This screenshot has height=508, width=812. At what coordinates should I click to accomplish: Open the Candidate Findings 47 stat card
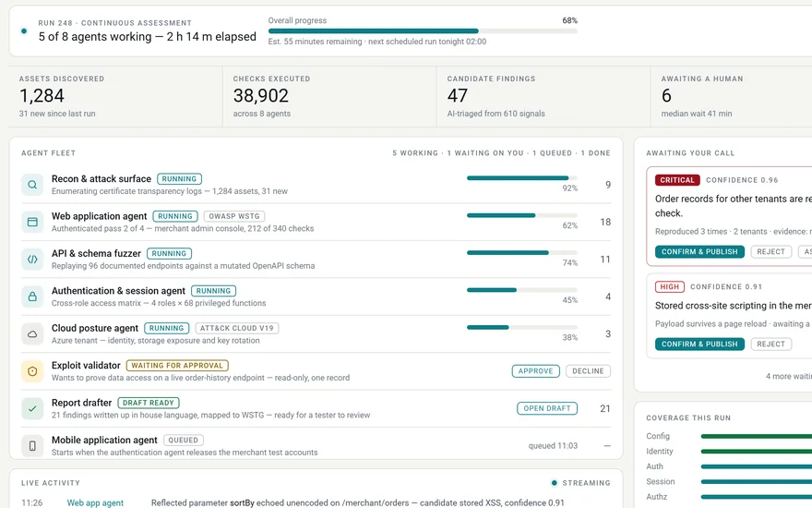(x=543, y=96)
